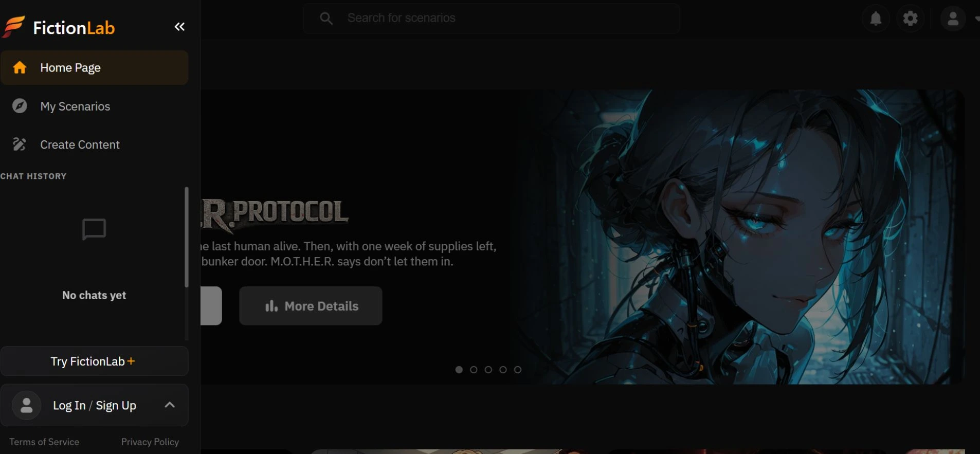Click the empty chat bubble icon

click(x=94, y=229)
